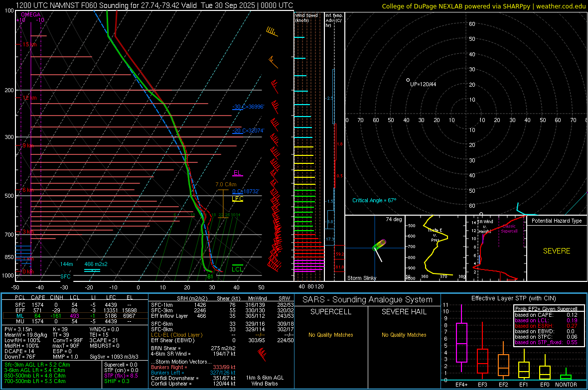Click the -30 C=36996' level label

[x=248, y=107]
